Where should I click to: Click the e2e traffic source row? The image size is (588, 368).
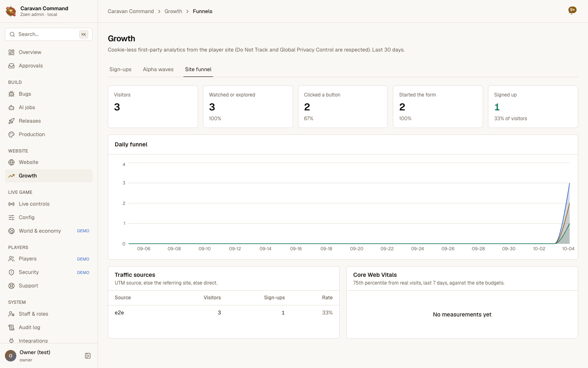pyautogui.click(x=224, y=313)
